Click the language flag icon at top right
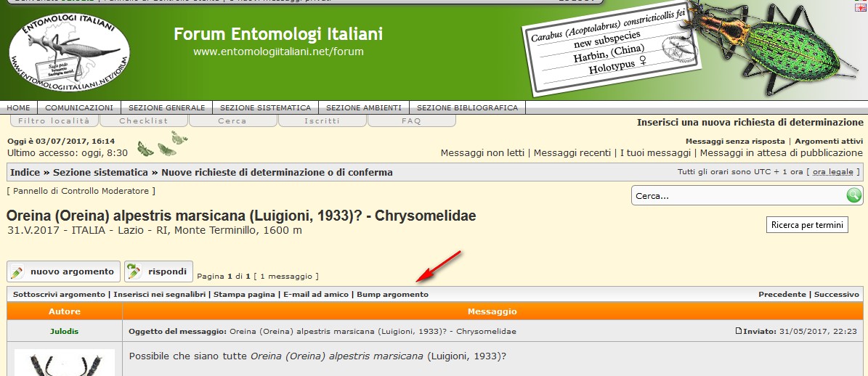868x376 pixels. pyautogui.click(x=861, y=7)
